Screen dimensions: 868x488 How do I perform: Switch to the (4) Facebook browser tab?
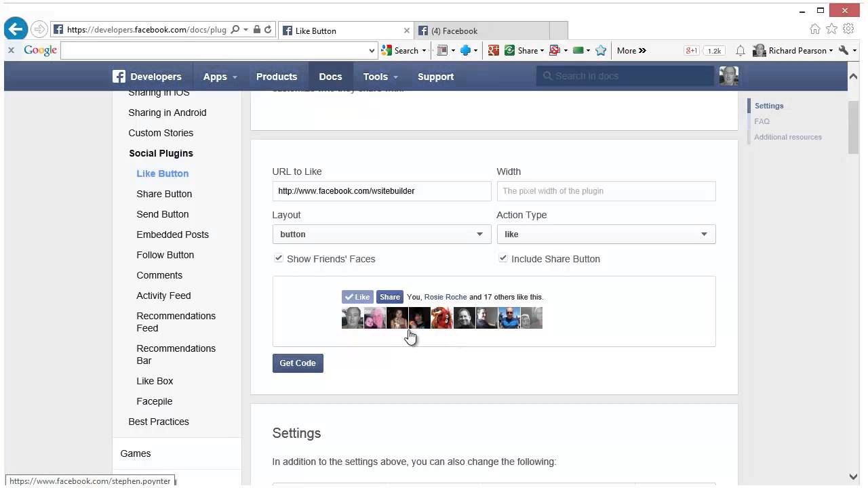481,30
